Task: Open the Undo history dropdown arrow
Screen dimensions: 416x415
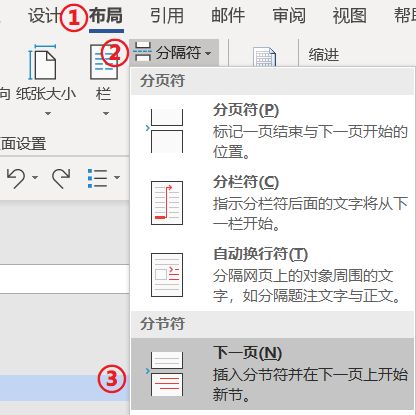Action: tap(35, 177)
